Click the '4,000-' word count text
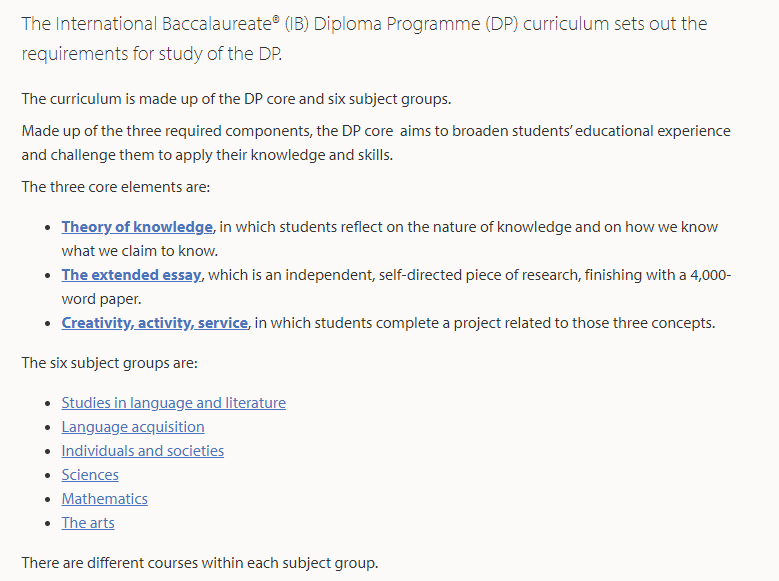 click(x=710, y=275)
